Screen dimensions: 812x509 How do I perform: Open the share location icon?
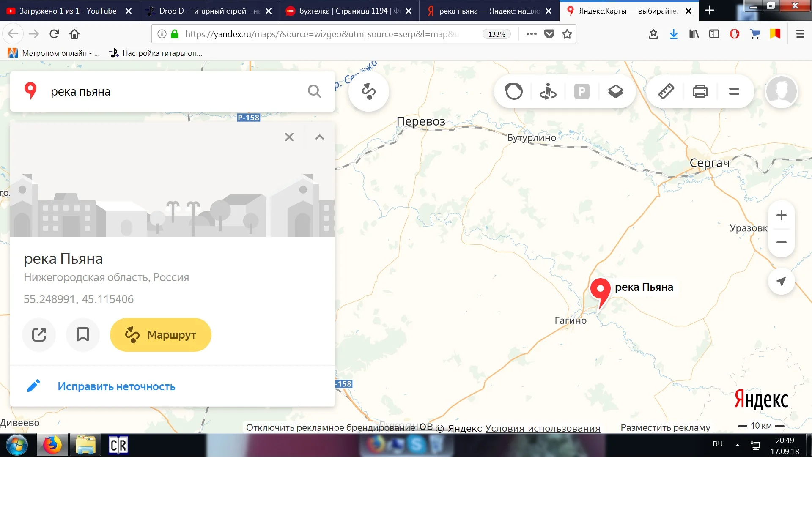(x=39, y=334)
